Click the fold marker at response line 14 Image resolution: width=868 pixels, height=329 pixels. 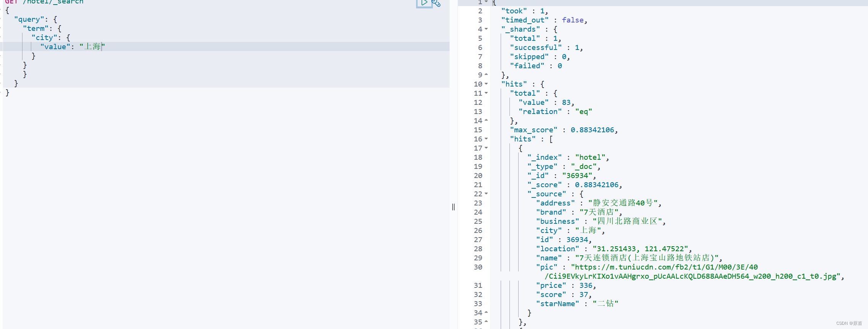coord(486,120)
